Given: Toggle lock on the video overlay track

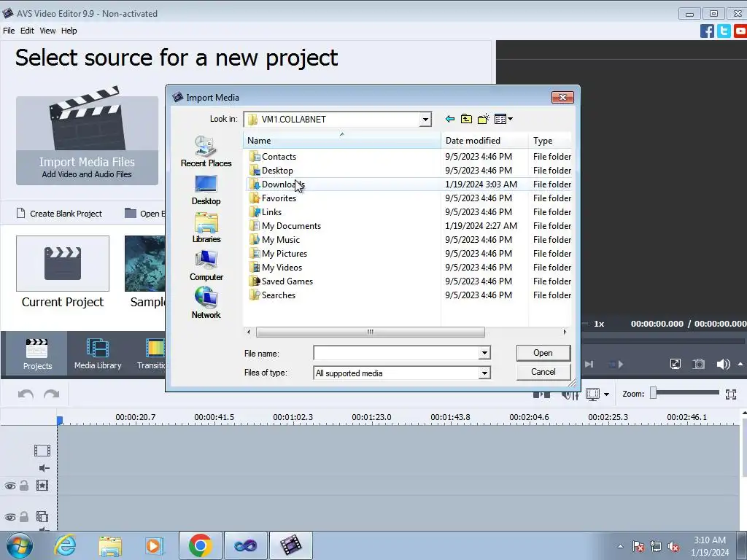Looking at the screenshot, I should click(x=24, y=517).
